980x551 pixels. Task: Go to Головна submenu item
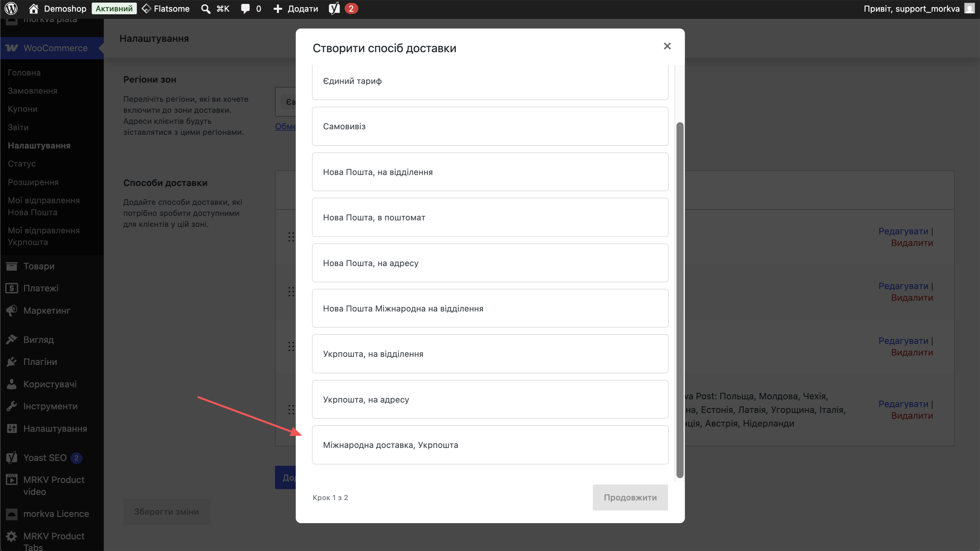click(x=24, y=72)
